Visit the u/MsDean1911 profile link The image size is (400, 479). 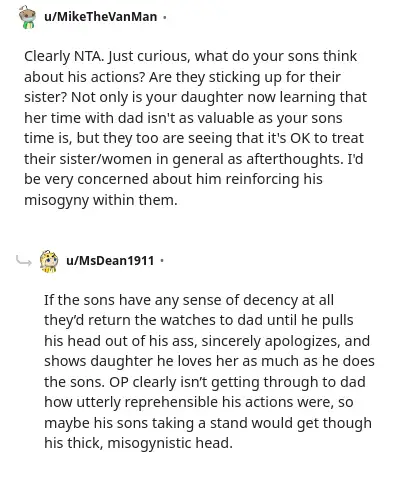(110, 260)
